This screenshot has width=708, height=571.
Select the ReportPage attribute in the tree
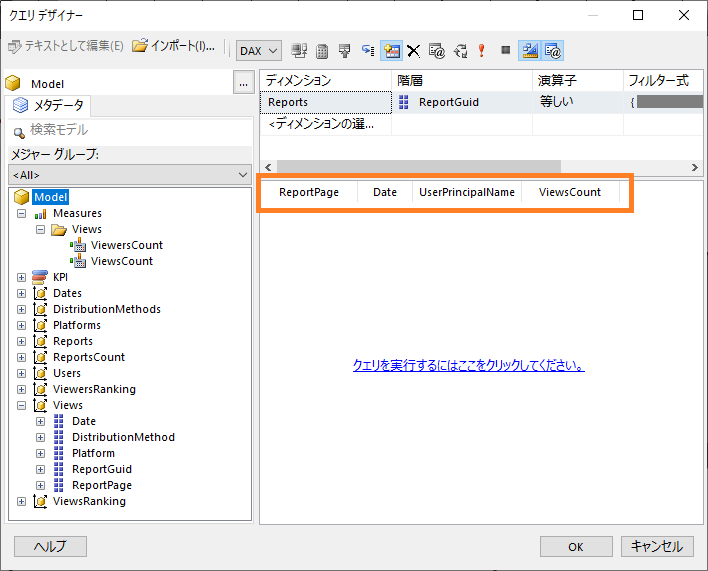(102, 485)
